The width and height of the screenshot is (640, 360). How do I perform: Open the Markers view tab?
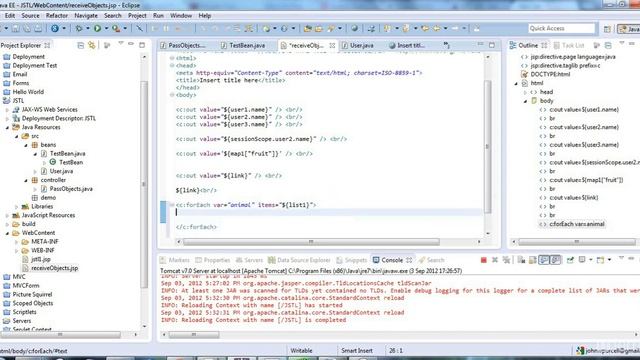(175, 260)
